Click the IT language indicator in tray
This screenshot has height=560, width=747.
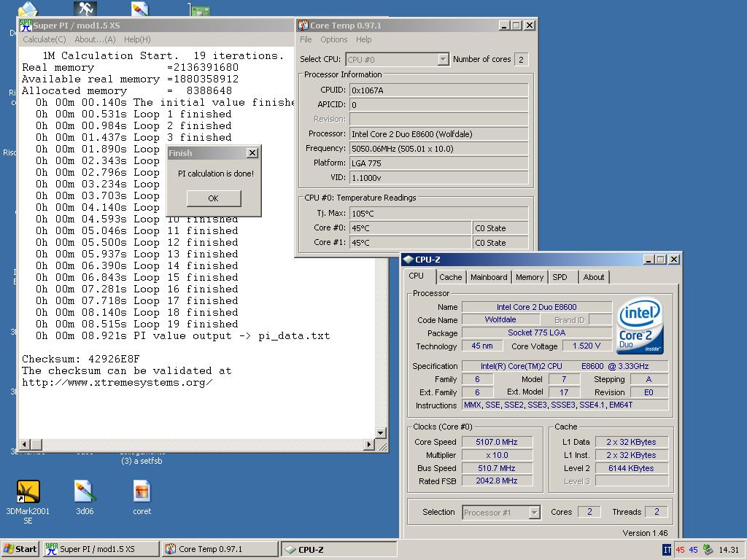(667, 550)
